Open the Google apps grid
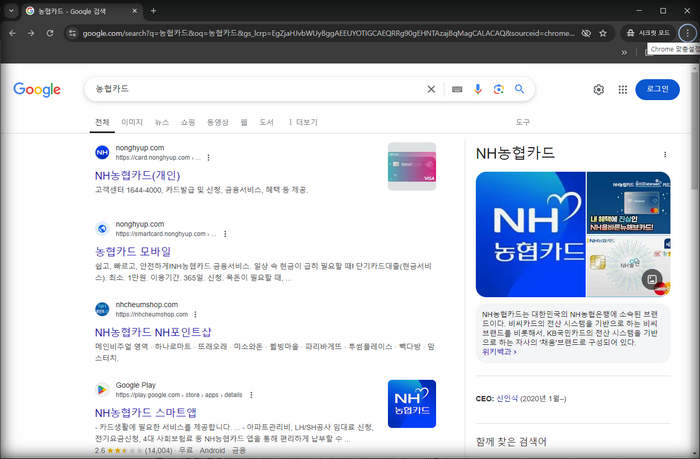 (x=623, y=89)
